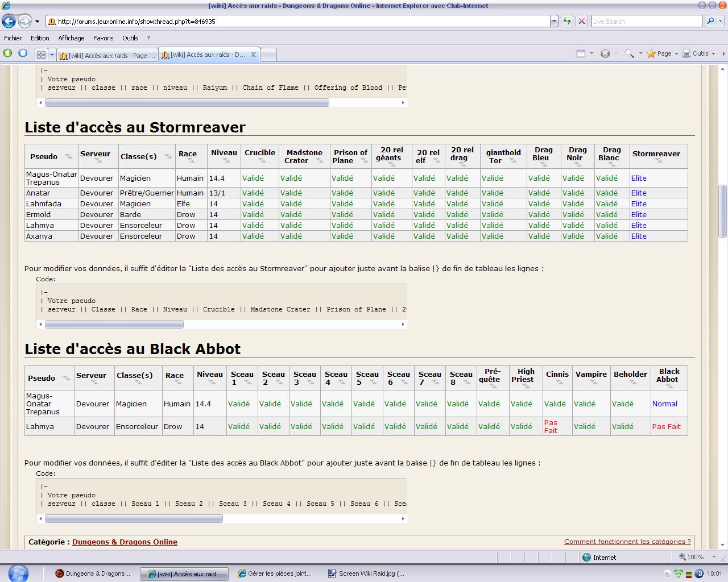Switch to the first '[wiki] Accès aux raids - Page' tab
Viewport: 728px width, 582px height.
point(108,55)
